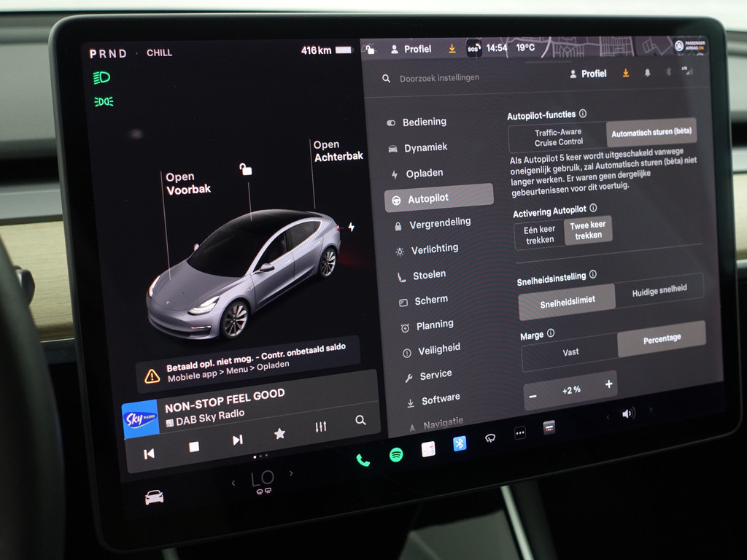Choose Eén keer trekken activation

coord(540,235)
